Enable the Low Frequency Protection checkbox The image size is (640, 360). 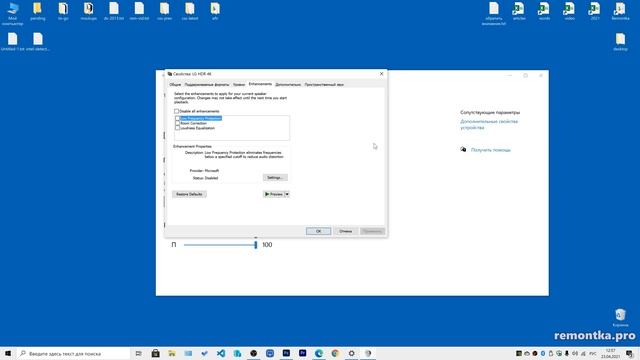pos(178,118)
